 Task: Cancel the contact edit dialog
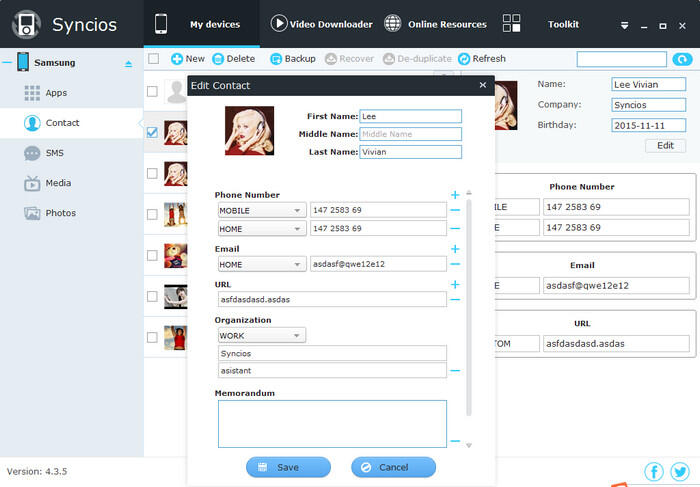pos(393,467)
